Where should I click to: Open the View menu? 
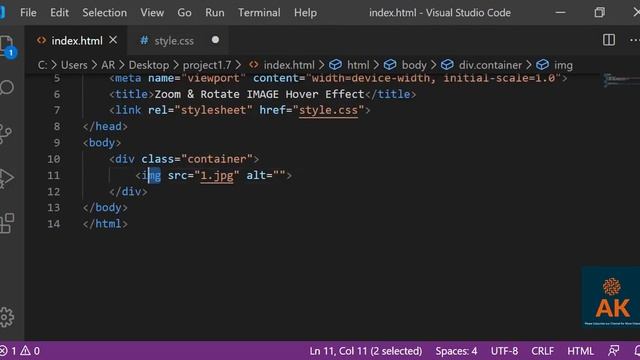pyautogui.click(x=152, y=13)
